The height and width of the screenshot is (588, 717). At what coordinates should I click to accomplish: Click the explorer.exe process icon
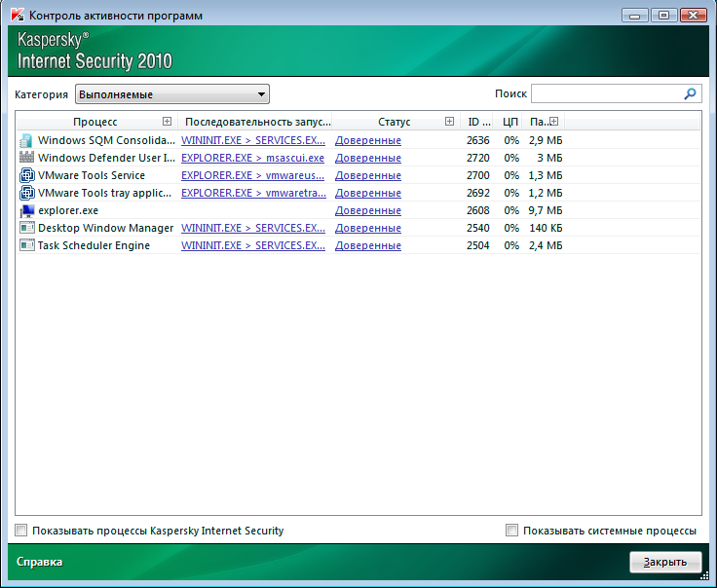pos(26,210)
